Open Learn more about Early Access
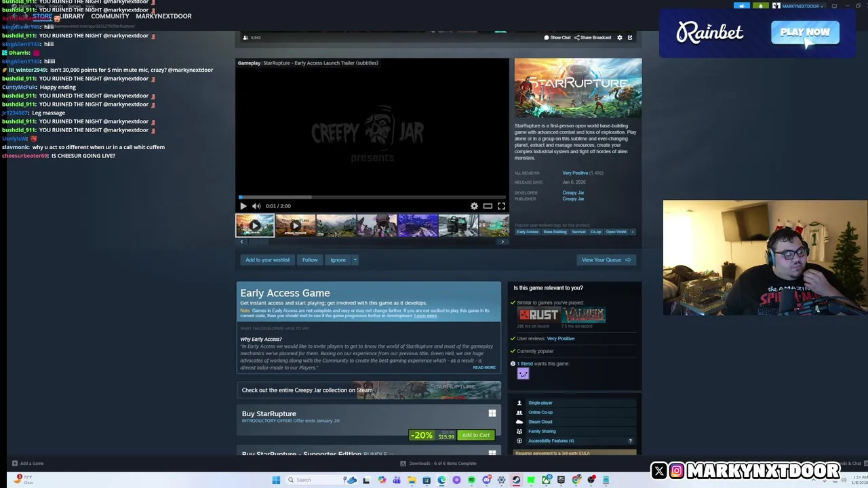The width and height of the screenshot is (868, 488). tap(425, 316)
